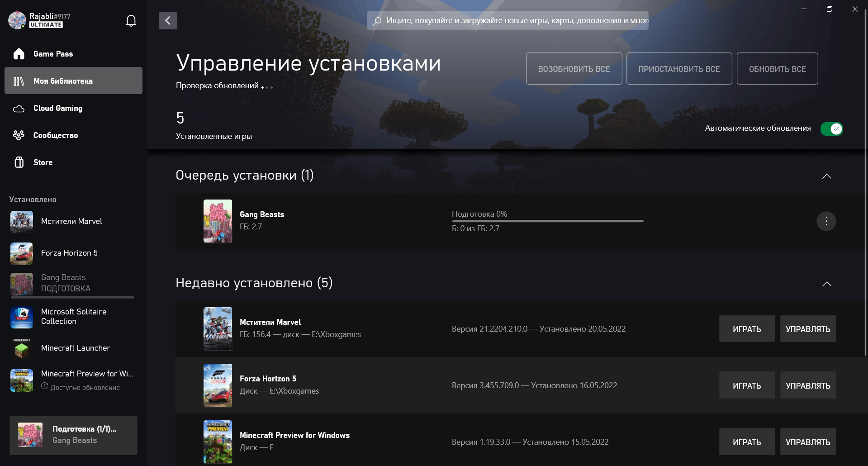Click ОБНОВИТЬ ВСЕ button
This screenshot has width=868, height=466.
777,69
